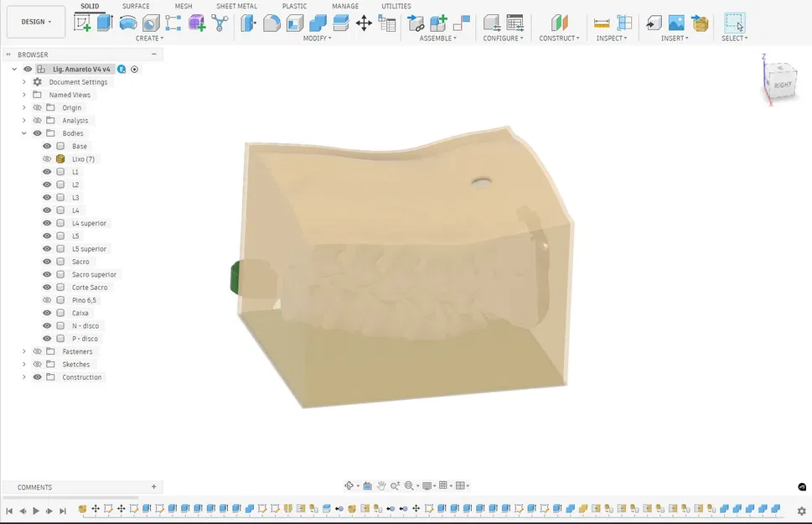Switch to the SURFACE tab
This screenshot has width=812, height=524.
136,5
